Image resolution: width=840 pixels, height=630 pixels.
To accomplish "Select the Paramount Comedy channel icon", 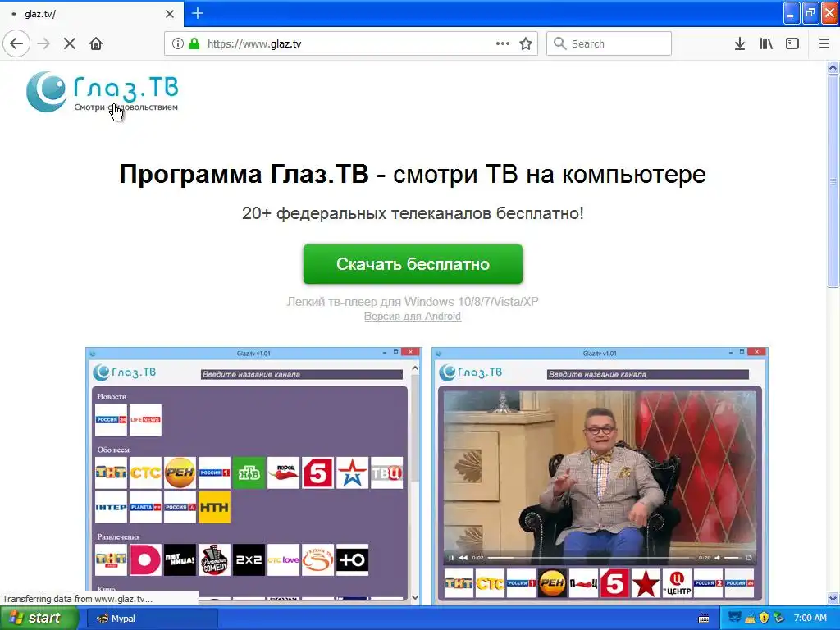I will tap(214, 559).
